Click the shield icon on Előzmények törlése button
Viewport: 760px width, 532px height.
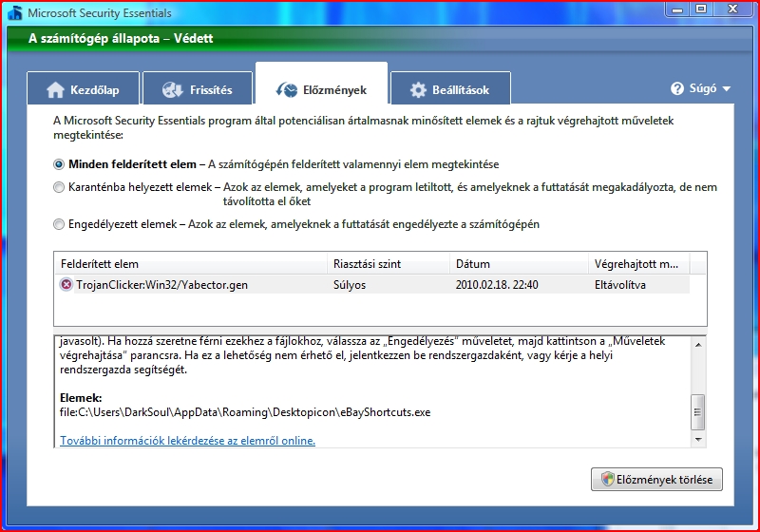(607, 479)
